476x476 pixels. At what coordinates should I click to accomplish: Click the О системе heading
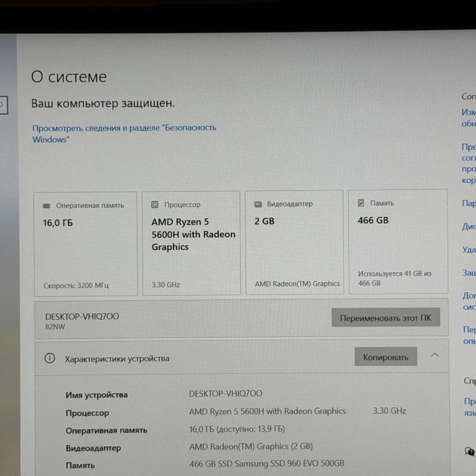tap(69, 77)
